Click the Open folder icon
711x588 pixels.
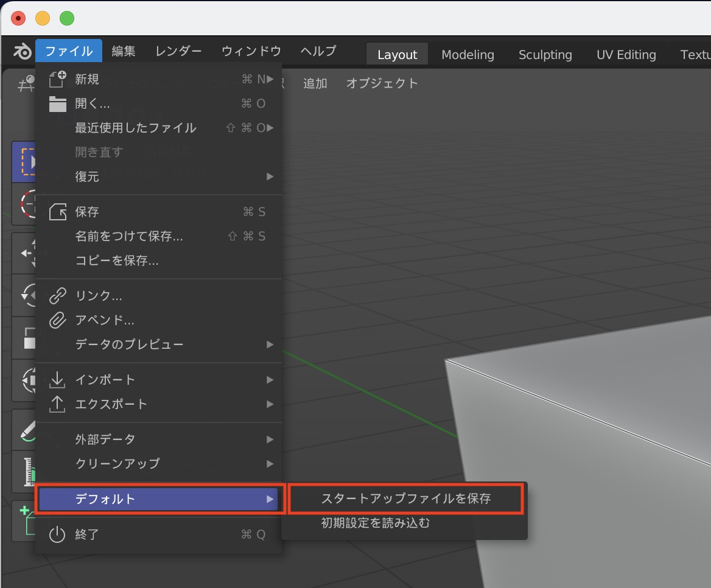coord(57,104)
